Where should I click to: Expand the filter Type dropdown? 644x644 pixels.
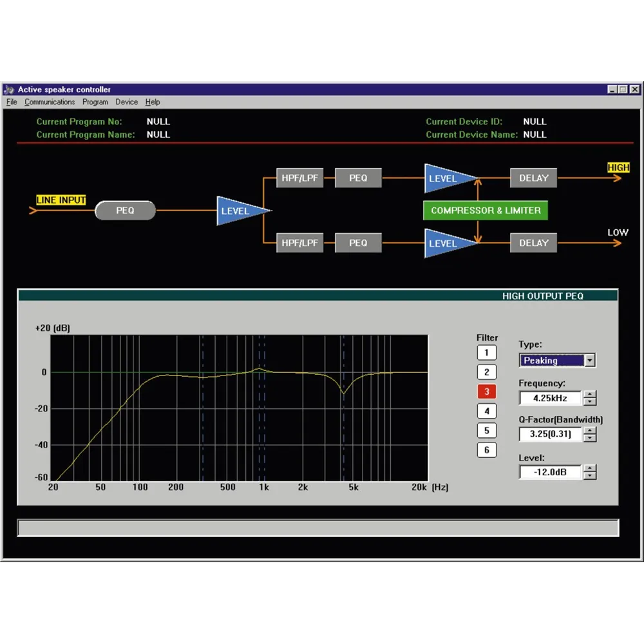(x=589, y=361)
